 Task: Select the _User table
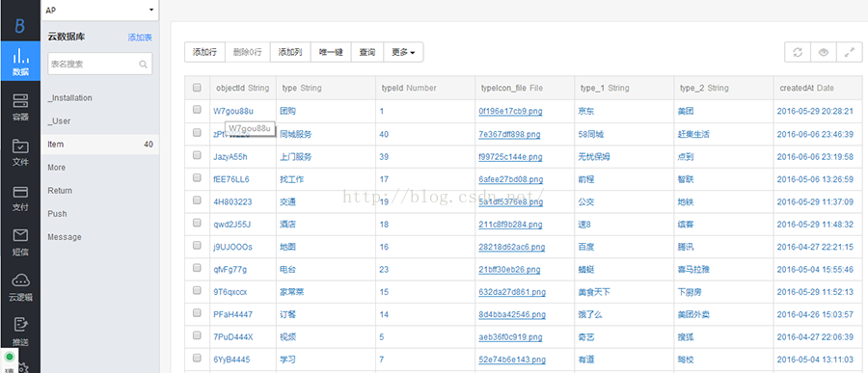100,121
